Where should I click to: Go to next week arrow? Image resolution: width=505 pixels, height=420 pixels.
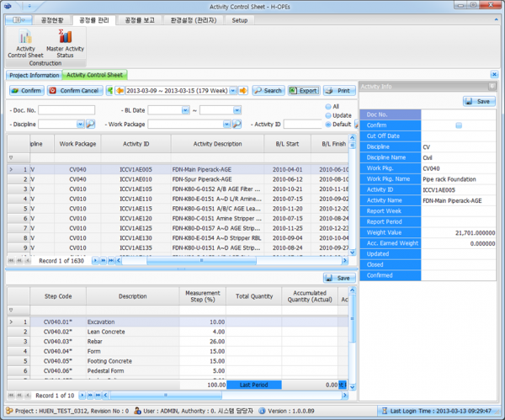click(x=244, y=90)
